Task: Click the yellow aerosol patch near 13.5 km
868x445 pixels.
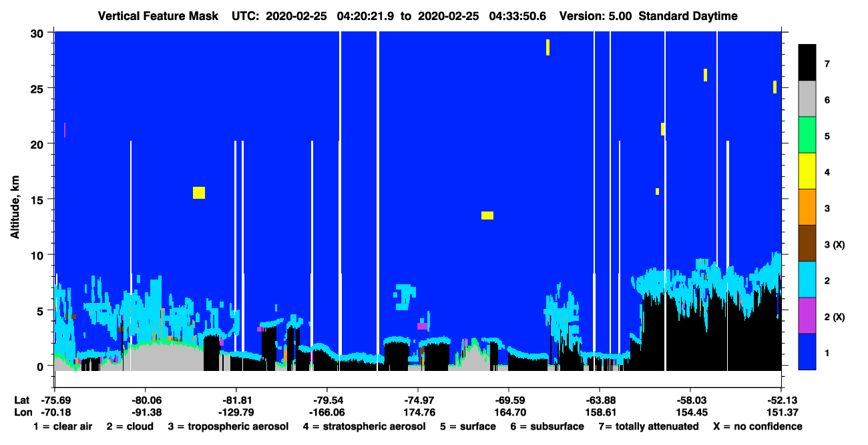Action: click(x=487, y=215)
